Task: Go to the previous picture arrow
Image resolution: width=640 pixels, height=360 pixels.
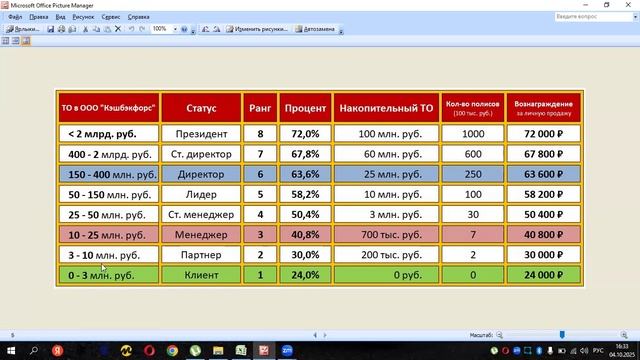Action: coord(315,335)
